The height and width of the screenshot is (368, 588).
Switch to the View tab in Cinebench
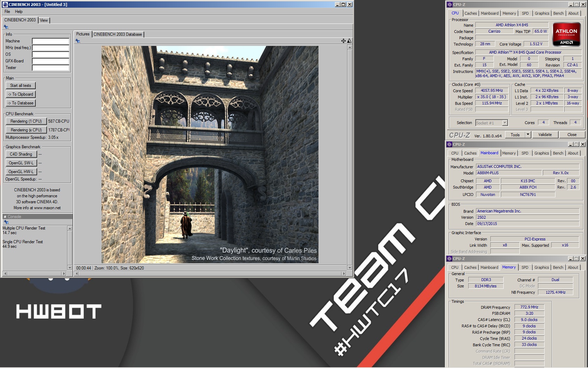pyautogui.click(x=44, y=20)
